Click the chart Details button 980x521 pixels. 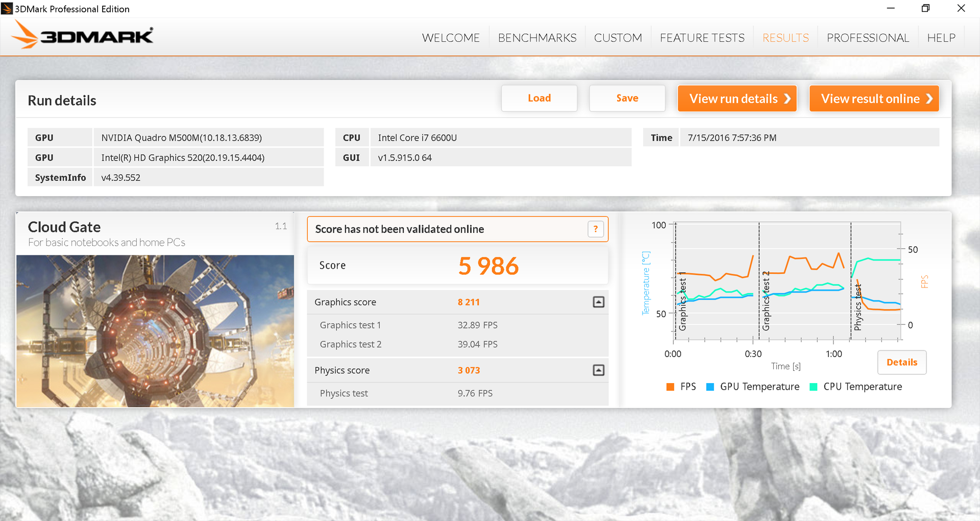(x=902, y=362)
